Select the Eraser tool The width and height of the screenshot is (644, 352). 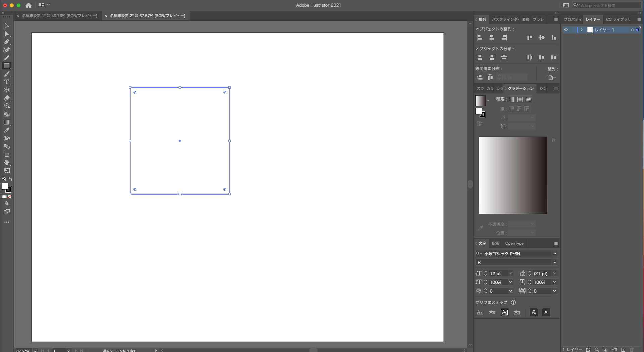pyautogui.click(x=6, y=98)
